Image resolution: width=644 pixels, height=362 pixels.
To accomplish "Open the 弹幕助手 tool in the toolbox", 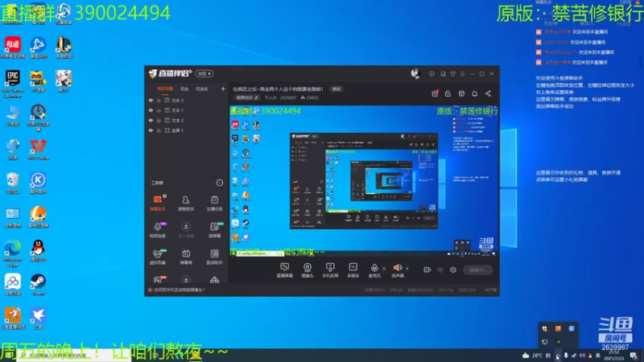I will click(157, 204).
